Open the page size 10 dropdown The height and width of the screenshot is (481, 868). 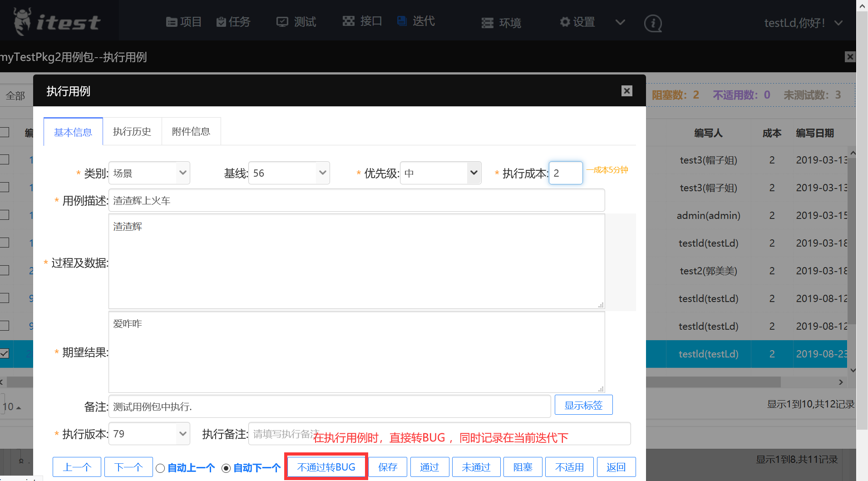(x=11, y=407)
